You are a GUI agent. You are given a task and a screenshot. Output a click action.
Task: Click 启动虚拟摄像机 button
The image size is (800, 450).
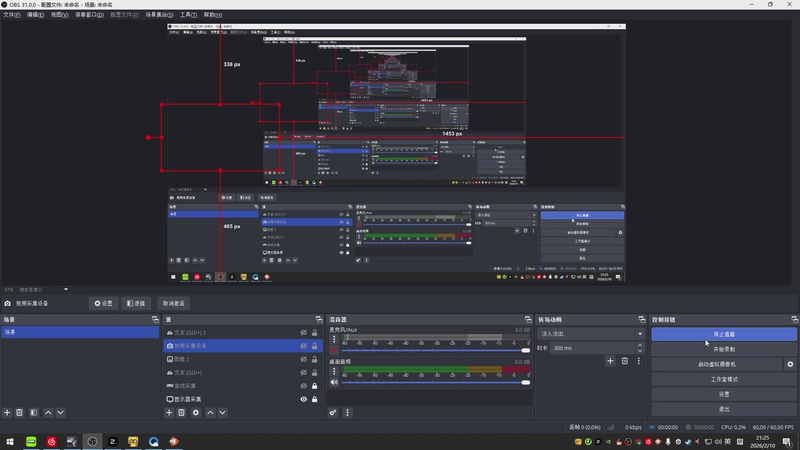(717, 364)
